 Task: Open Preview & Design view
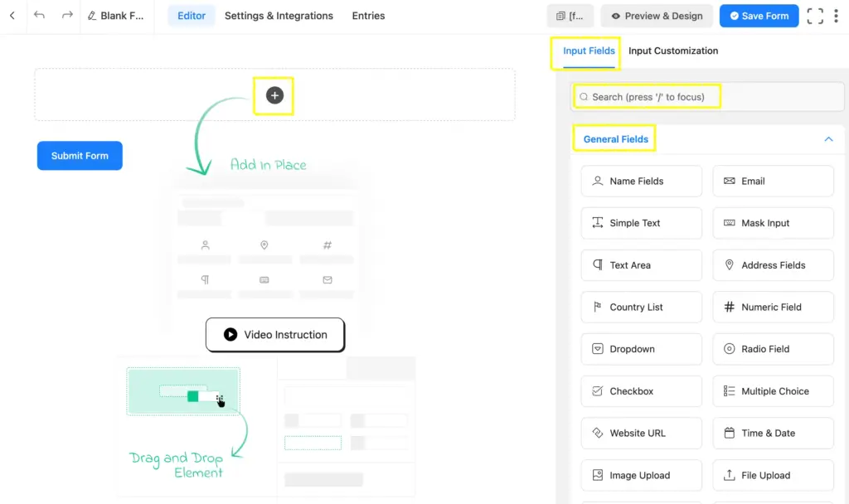point(656,15)
